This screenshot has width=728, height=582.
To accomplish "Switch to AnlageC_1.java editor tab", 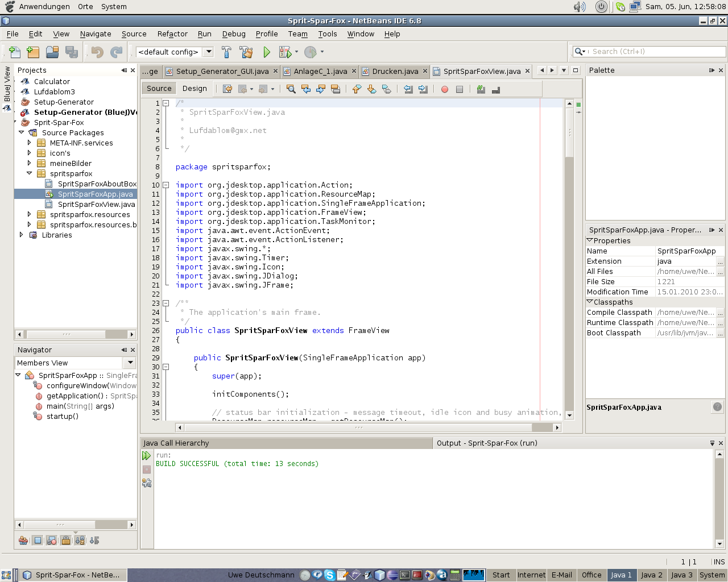I will click(320, 71).
